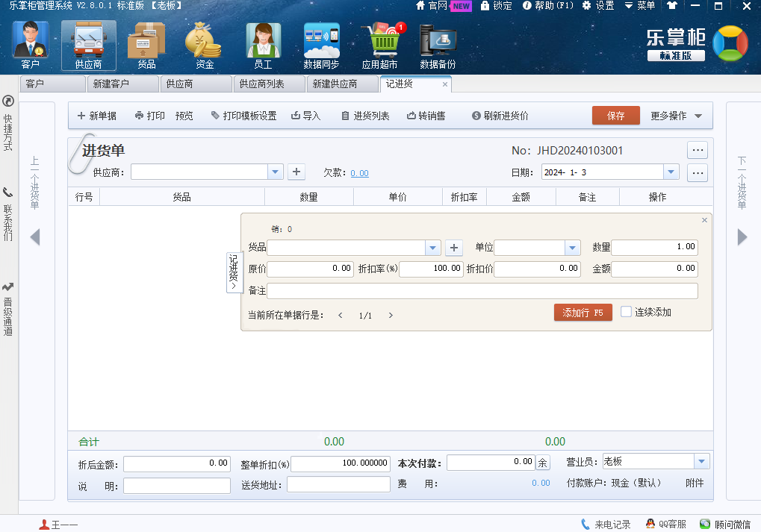The width and height of the screenshot is (761, 532).
Task: Enable the 连续添加 checkbox
Action: (627, 312)
